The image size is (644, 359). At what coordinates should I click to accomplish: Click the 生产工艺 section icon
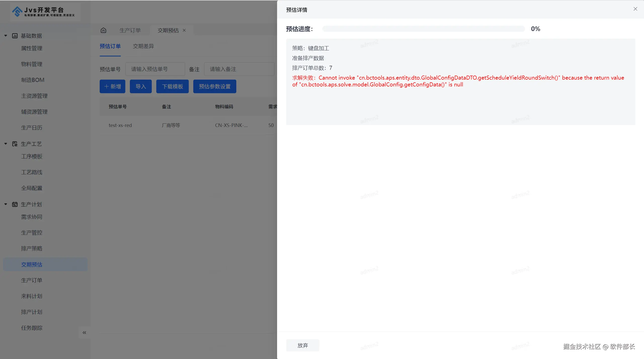point(15,144)
